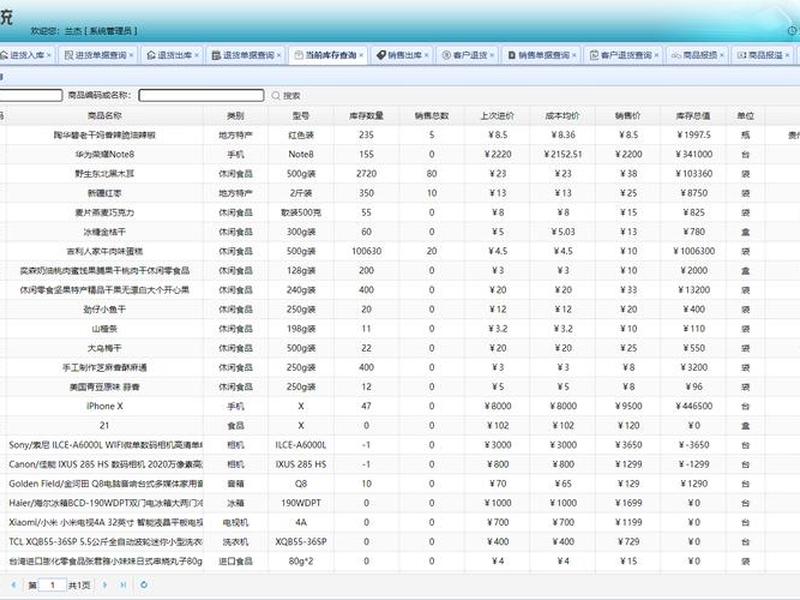This screenshot has height=600, width=800.
Task: Sort by the 类别 column header
Action: (236, 116)
